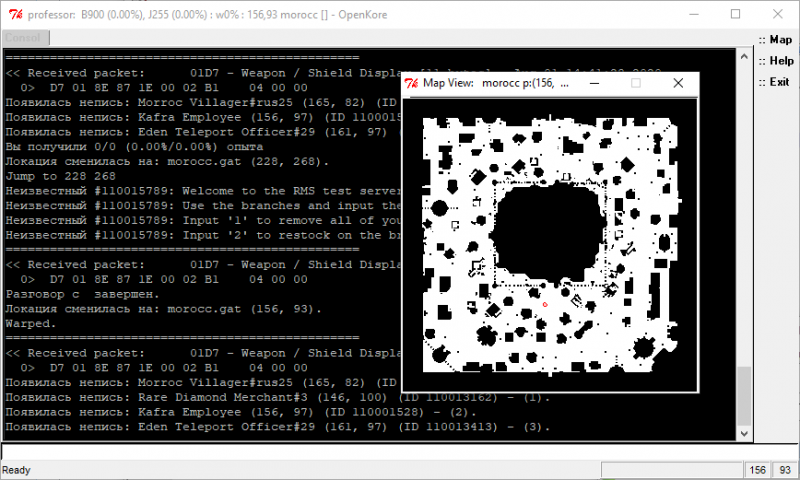The image size is (800, 480).
Task: Click the Y coordinate 93 in status bar
Action: pos(785,470)
